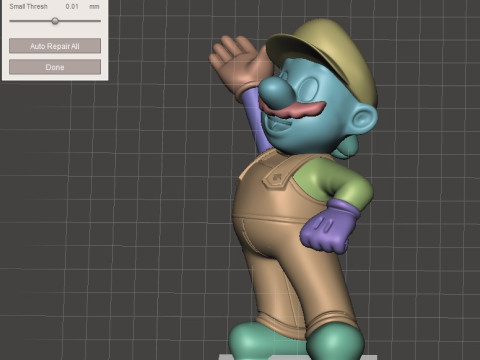This screenshot has height=360, width=480.
Task: Click the Auto Repair All button
Action: tap(55, 46)
